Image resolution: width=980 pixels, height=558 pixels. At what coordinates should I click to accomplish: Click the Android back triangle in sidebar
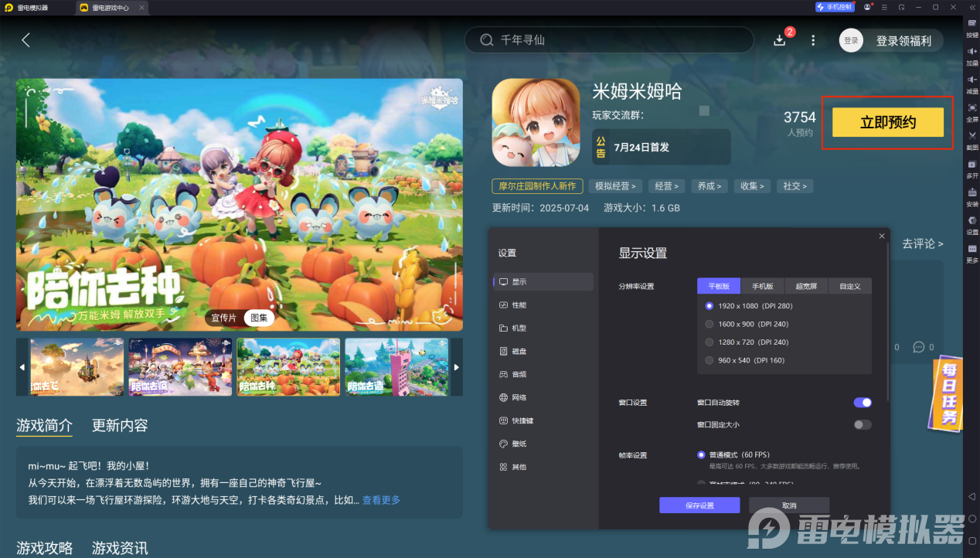[971, 496]
